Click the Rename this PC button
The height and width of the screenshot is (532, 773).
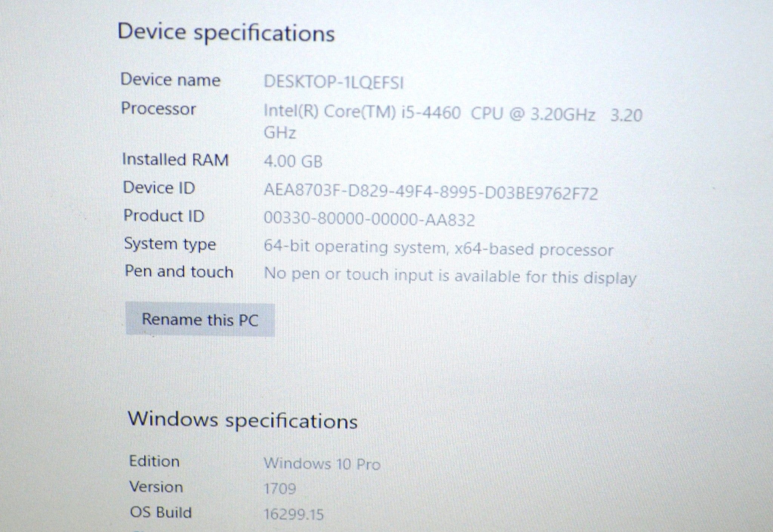(200, 320)
